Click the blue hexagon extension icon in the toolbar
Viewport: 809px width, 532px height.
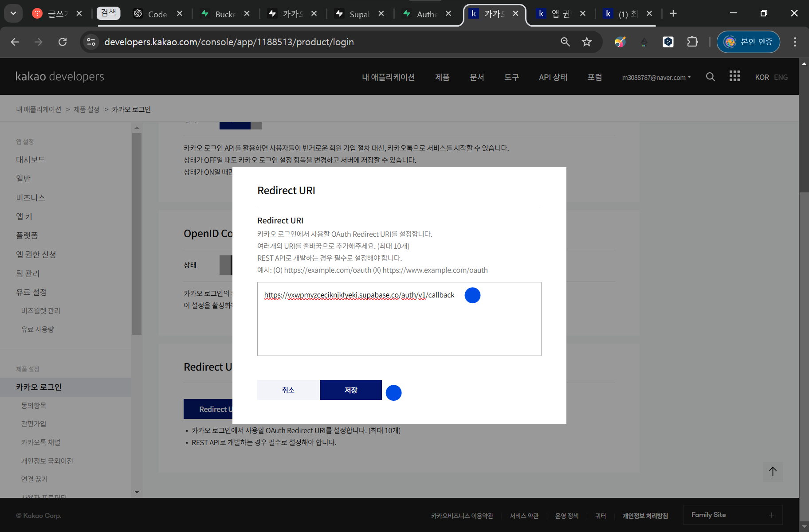668,42
